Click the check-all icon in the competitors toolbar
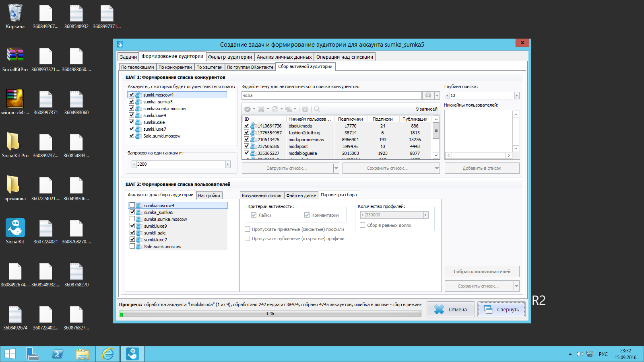Viewport: 644px width, 362px height. pyautogui.click(x=248, y=109)
